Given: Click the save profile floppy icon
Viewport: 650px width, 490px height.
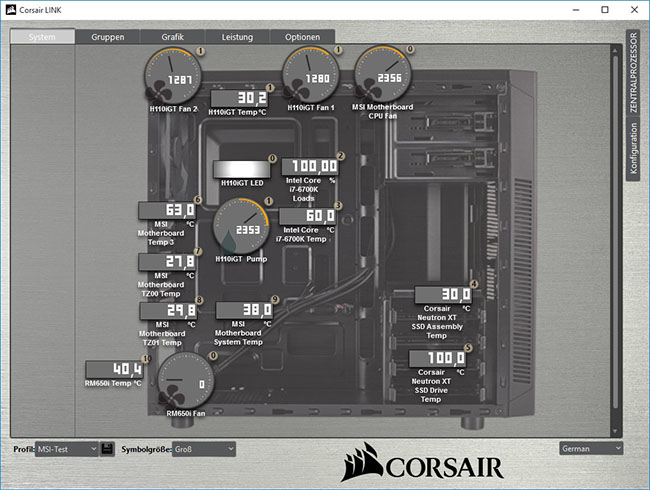Looking at the screenshot, I should click(x=107, y=449).
